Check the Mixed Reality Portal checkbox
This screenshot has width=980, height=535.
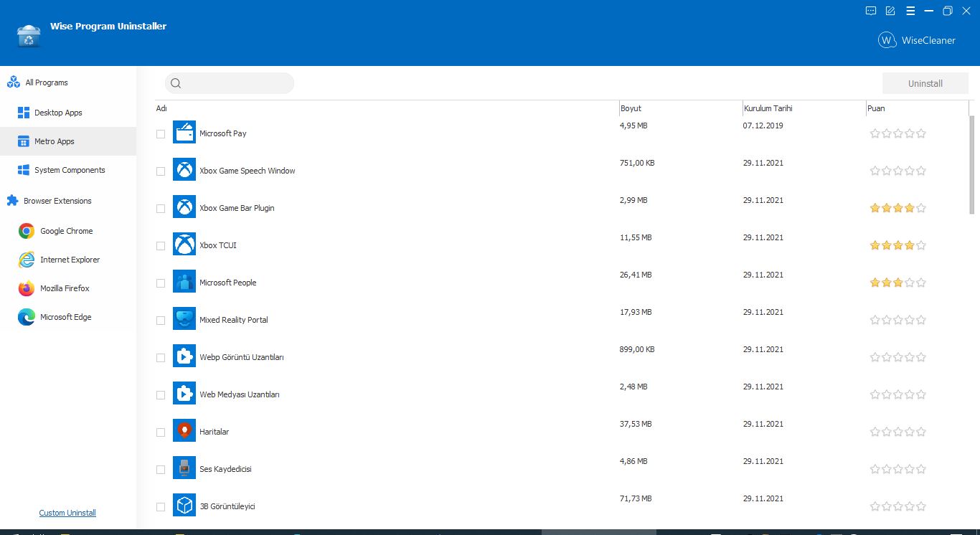click(x=161, y=321)
